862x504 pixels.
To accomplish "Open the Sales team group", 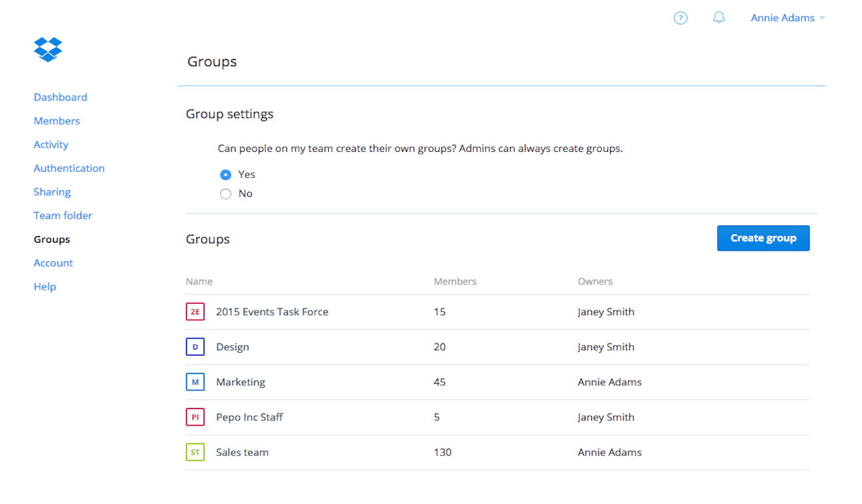I will 242,452.
